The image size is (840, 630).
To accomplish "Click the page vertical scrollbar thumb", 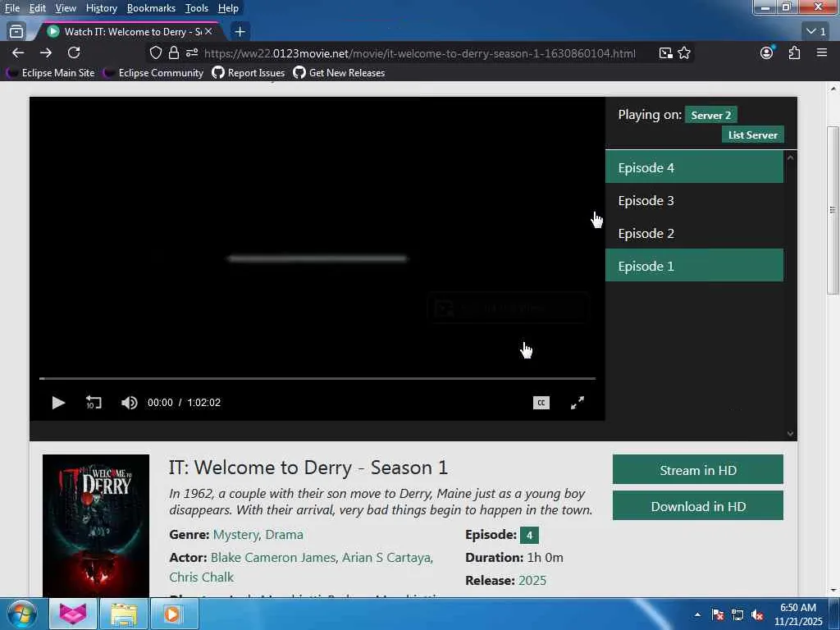I will tap(833, 210).
